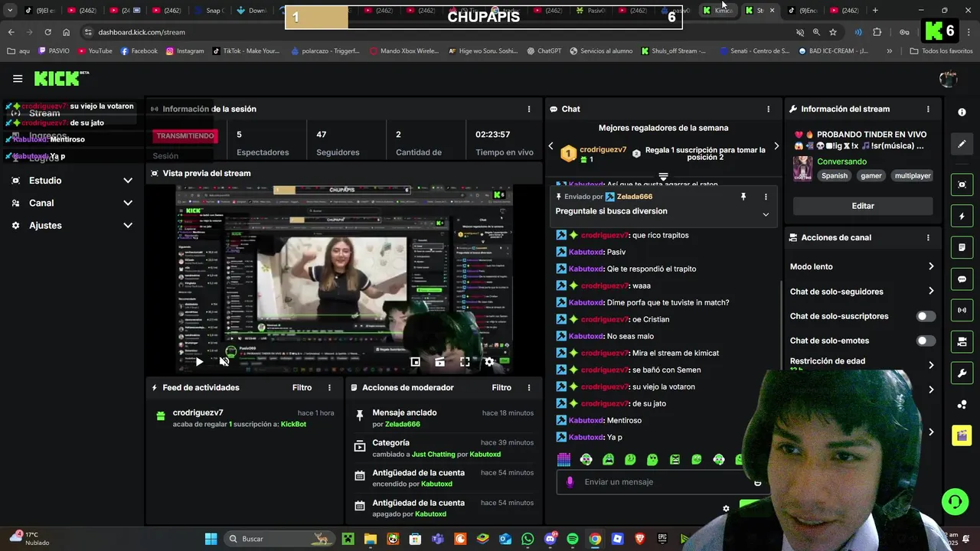Unpin the pinned message from Zelada666
This screenshot has width=980, height=551.
point(743,197)
